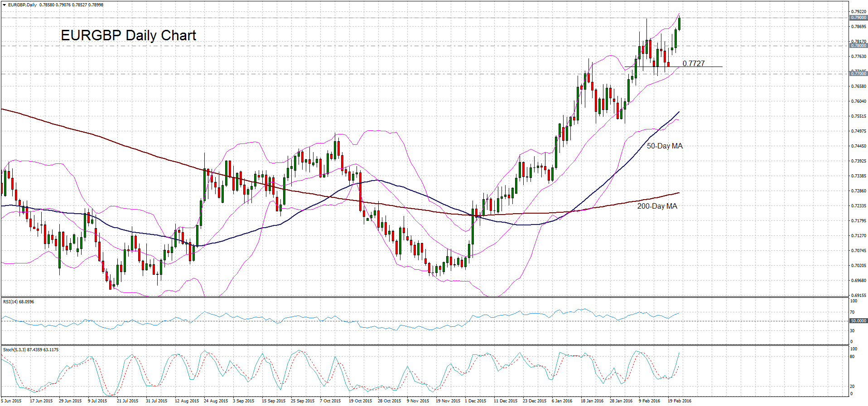Image resolution: width=868 pixels, height=406 pixels.
Task: Click the 0.79220 price axis value
Action: click(858, 12)
